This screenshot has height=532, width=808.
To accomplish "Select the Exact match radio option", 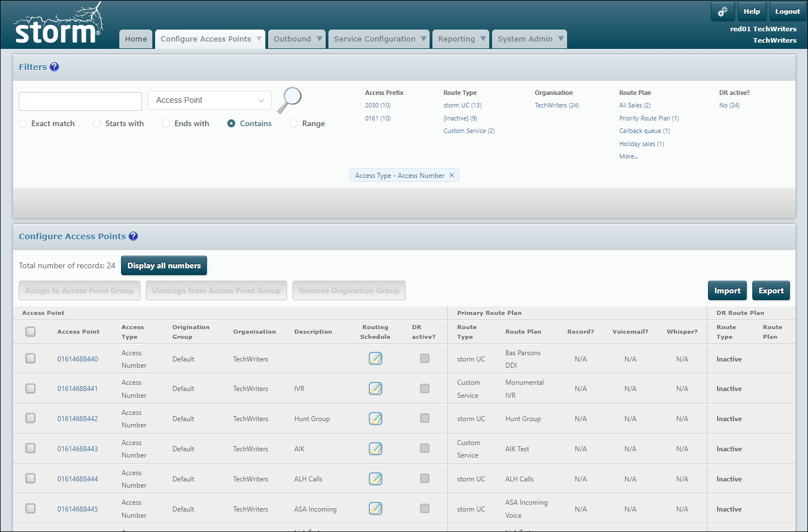I will point(23,123).
